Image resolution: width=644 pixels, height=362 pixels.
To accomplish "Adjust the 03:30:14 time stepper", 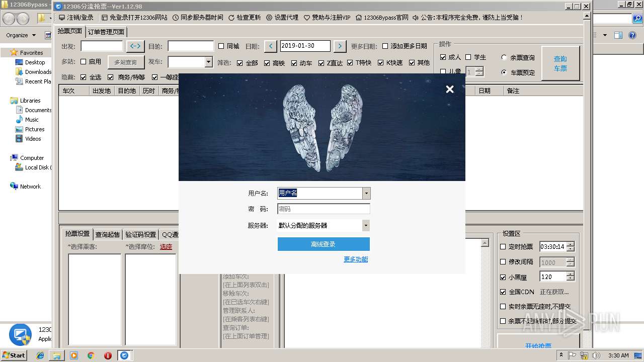I will [x=570, y=247].
